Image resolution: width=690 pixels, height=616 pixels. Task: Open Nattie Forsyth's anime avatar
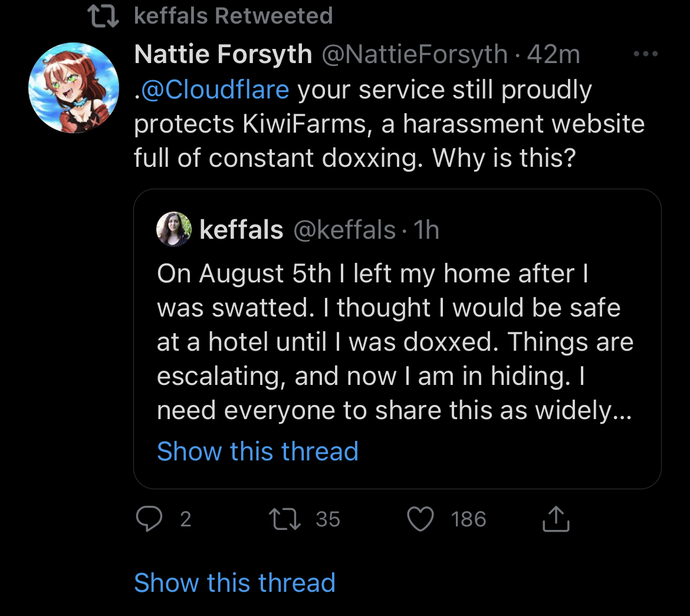click(x=74, y=88)
